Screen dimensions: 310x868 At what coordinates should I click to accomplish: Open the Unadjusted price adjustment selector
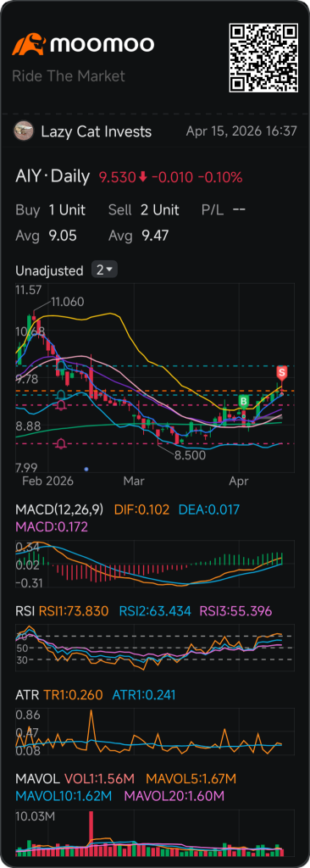click(x=49, y=270)
